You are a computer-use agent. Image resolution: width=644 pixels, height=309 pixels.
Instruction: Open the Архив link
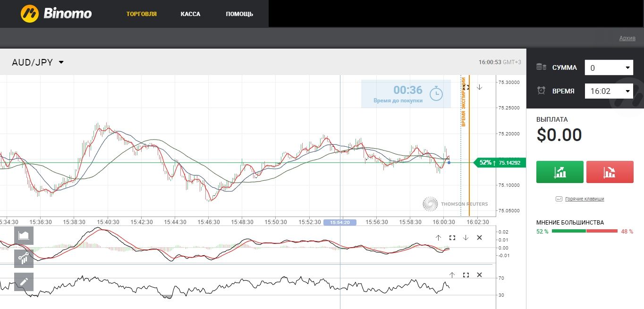pos(627,38)
